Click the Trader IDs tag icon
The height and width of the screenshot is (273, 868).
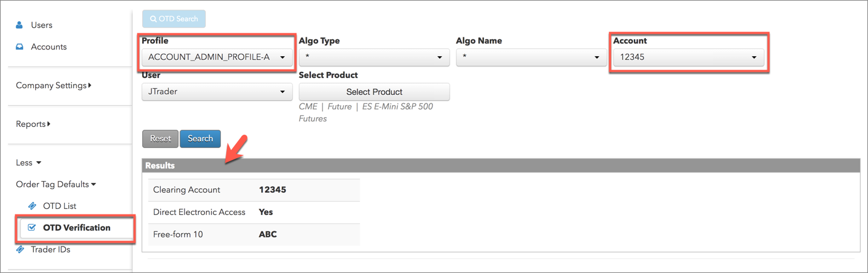(x=19, y=249)
